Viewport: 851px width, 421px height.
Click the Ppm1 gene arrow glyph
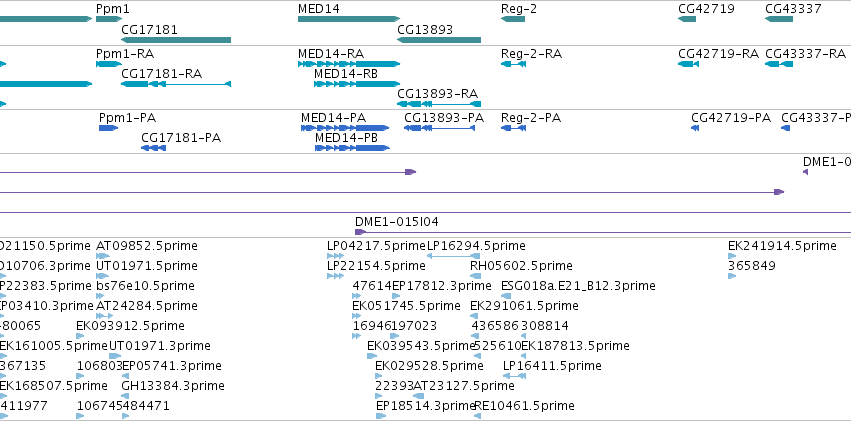(109, 19)
